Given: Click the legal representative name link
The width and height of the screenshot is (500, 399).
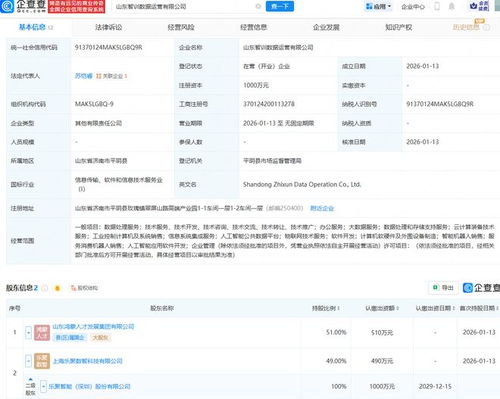Looking at the screenshot, I should [x=84, y=76].
